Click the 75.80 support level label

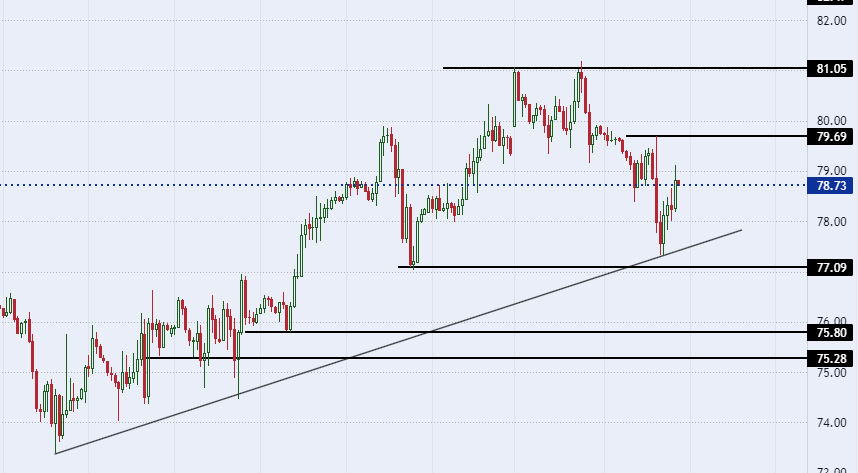pyautogui.click(x=830, y=332)
